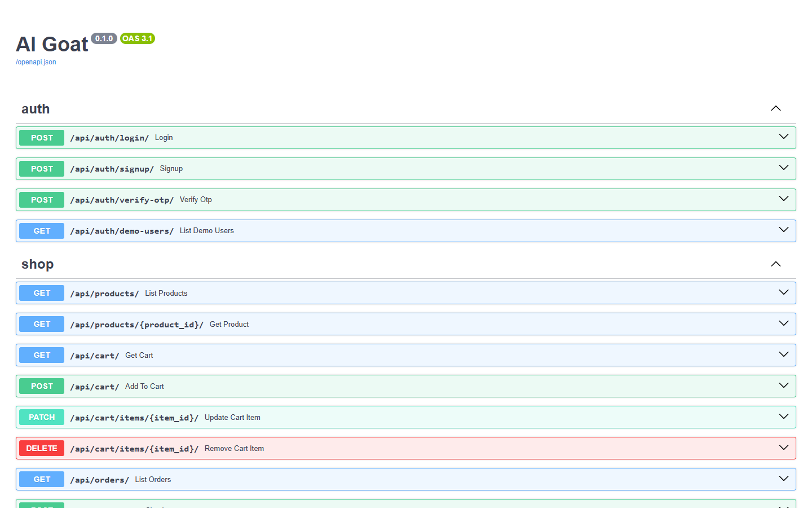Click the AI Goat title

pyautogui.click(x=52, y=44)
